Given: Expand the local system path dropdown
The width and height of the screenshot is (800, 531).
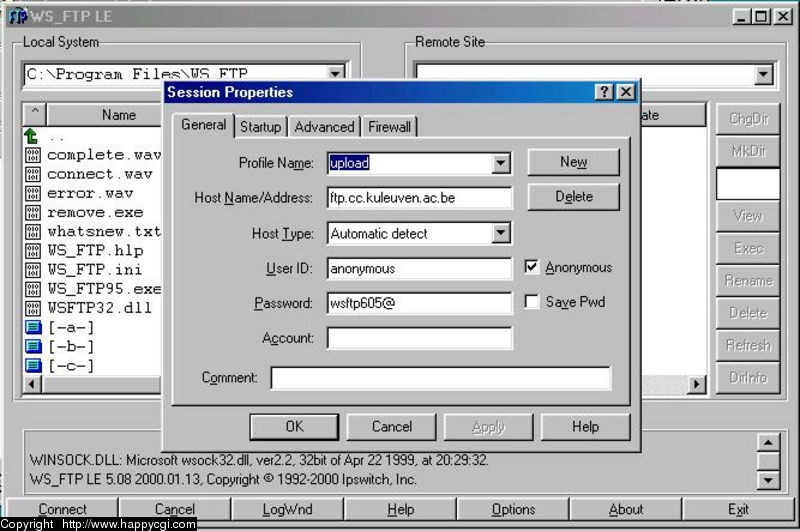Looking at the screenshot, I should (335, 73).
